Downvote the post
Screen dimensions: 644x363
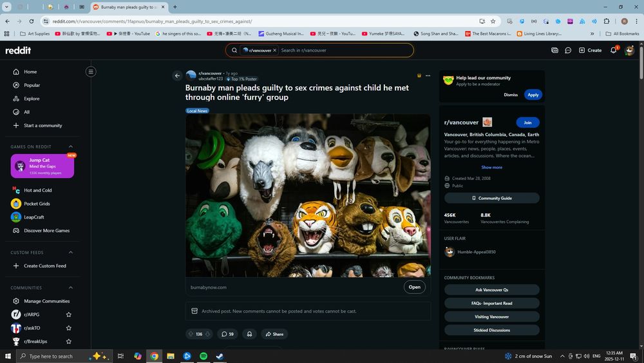click(208, 334)
